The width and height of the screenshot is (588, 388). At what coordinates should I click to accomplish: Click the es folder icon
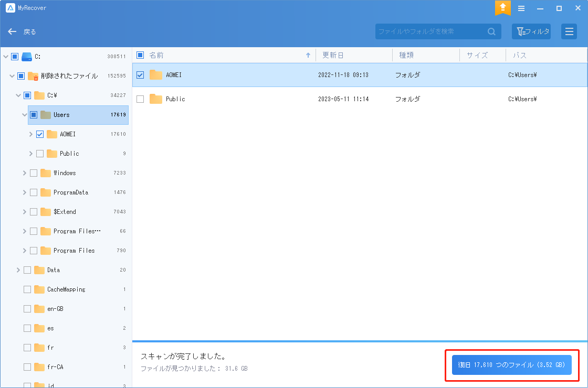coord(39,328)
